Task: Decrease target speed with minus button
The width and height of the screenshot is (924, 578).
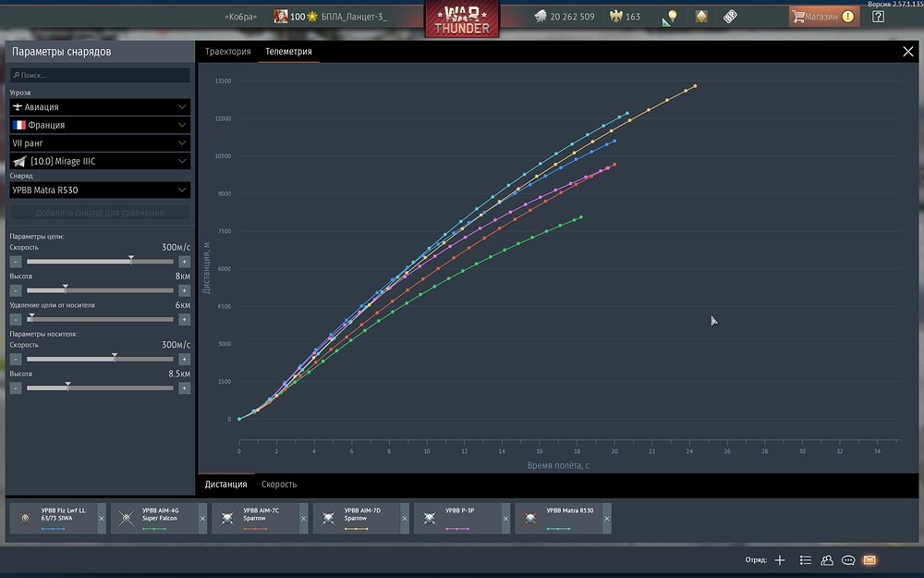Action: pos(16,262)
